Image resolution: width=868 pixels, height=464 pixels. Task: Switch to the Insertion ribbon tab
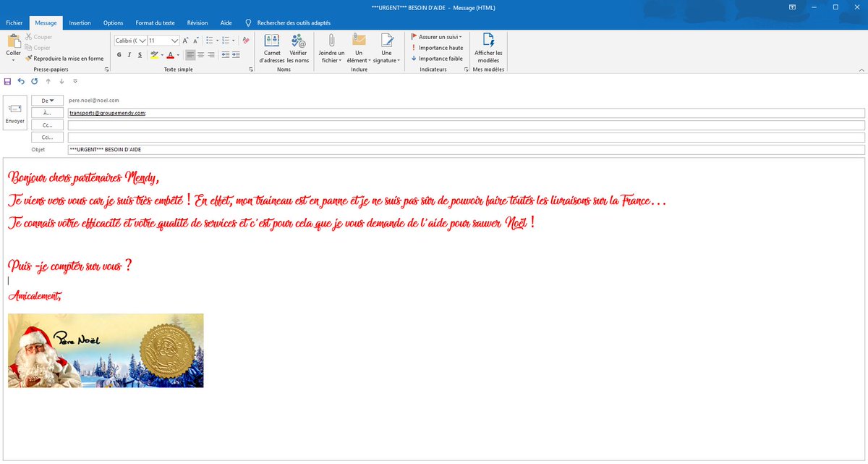tap(80, 22)
